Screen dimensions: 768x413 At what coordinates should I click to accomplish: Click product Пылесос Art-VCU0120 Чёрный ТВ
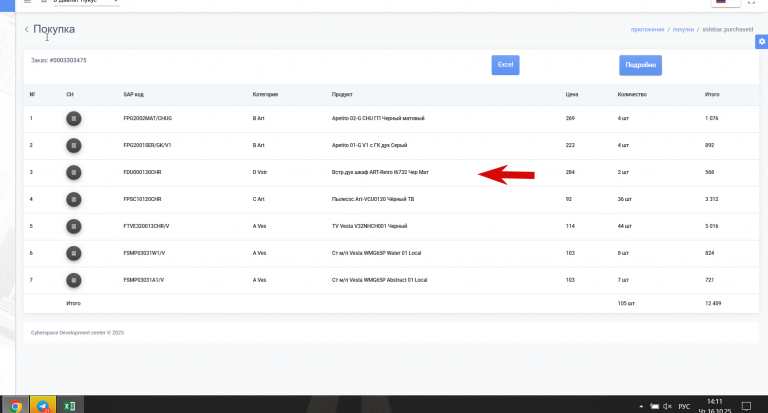click(x=373, y=199)
